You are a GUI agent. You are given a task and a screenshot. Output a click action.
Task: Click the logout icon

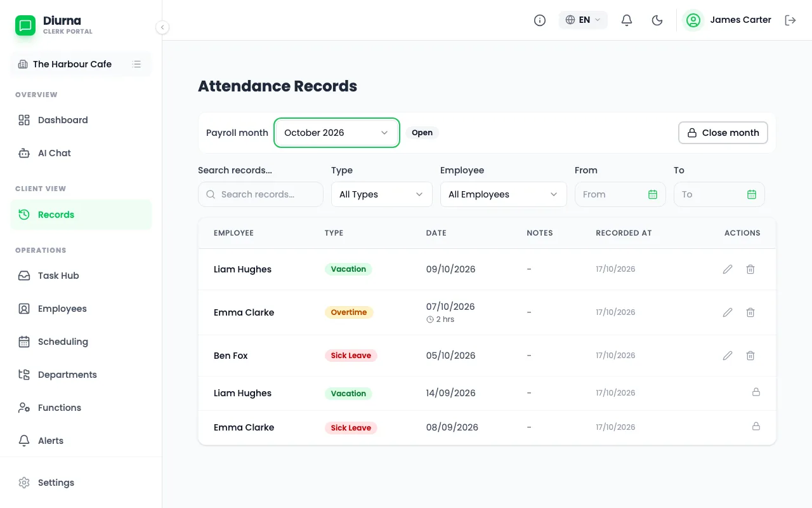[790, 20]
